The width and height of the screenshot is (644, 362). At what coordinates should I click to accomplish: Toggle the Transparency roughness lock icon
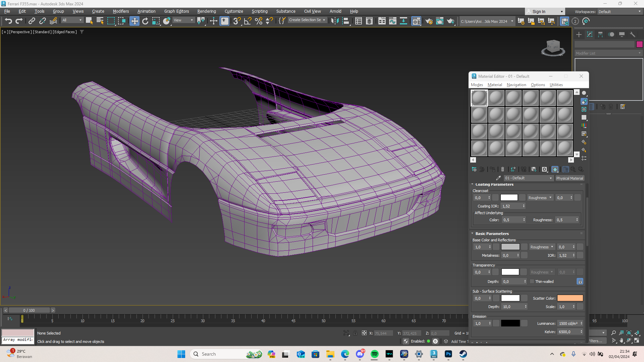click(580, 282)
